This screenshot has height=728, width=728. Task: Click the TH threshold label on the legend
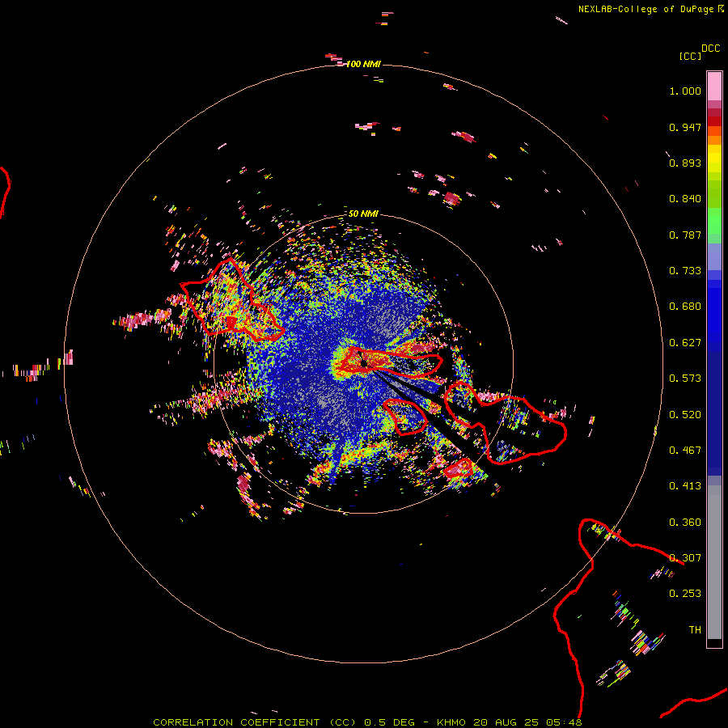(695, 629)
